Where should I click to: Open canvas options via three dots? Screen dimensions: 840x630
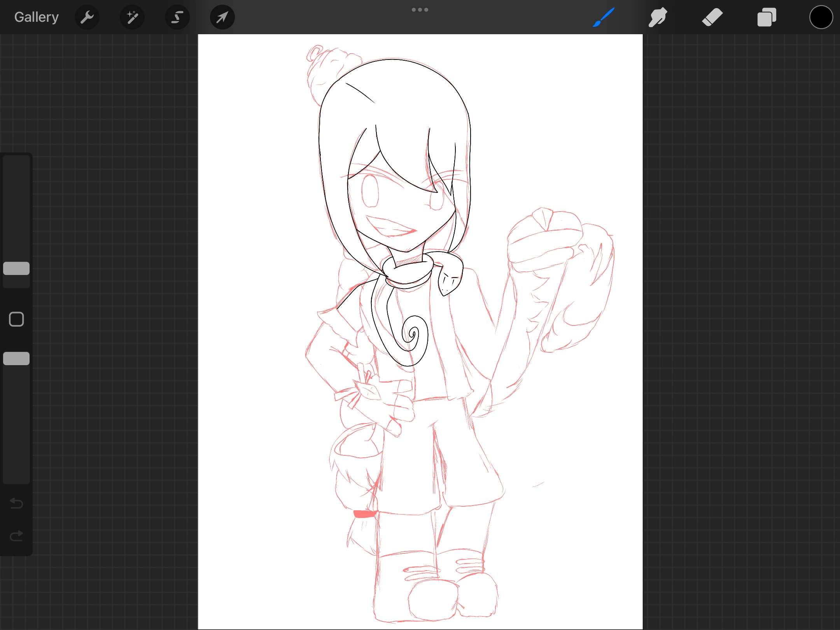(420, 9)
